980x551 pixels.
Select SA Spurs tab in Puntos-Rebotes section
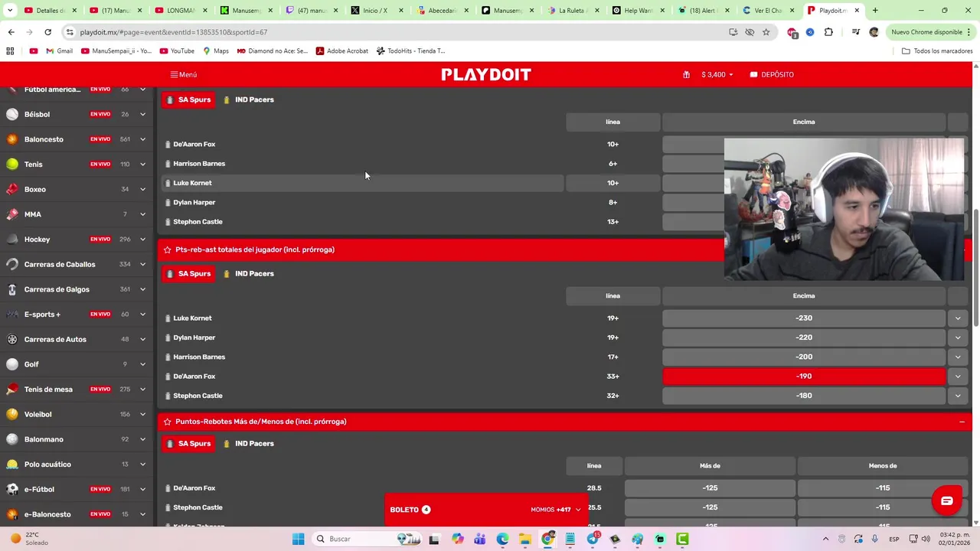pyautogui.click(x=188, y=444)
